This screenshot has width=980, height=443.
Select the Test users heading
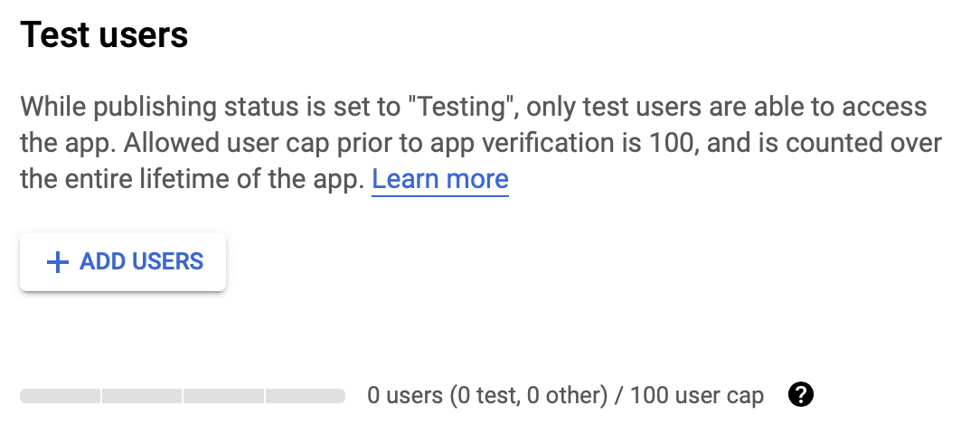[x=104, y=34]
